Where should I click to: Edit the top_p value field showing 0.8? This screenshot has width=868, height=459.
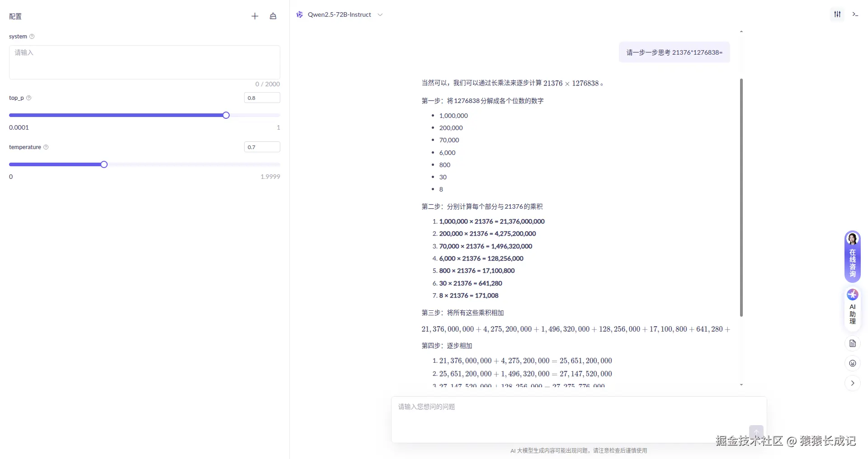click(x=262, y=98)
